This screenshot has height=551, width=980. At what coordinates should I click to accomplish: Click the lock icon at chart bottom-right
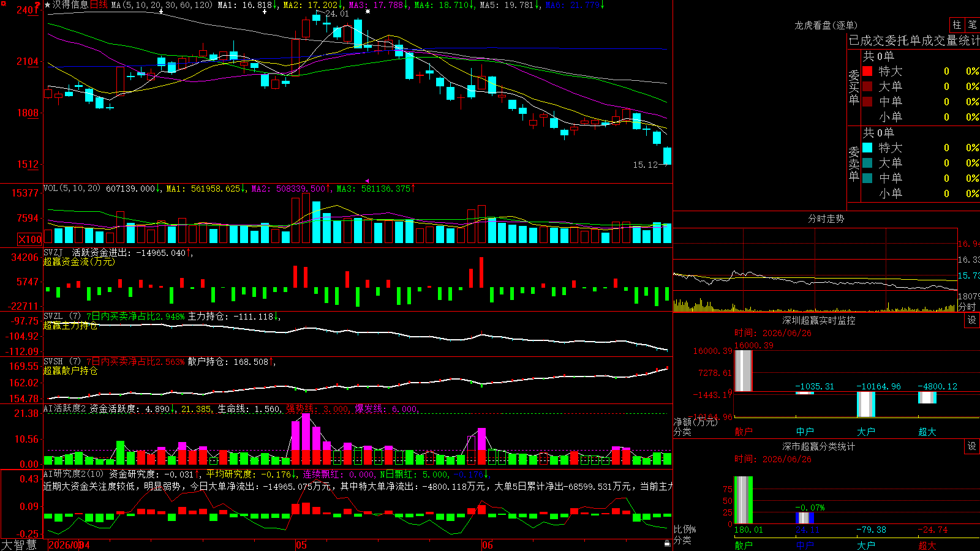[x=668, y=543]
